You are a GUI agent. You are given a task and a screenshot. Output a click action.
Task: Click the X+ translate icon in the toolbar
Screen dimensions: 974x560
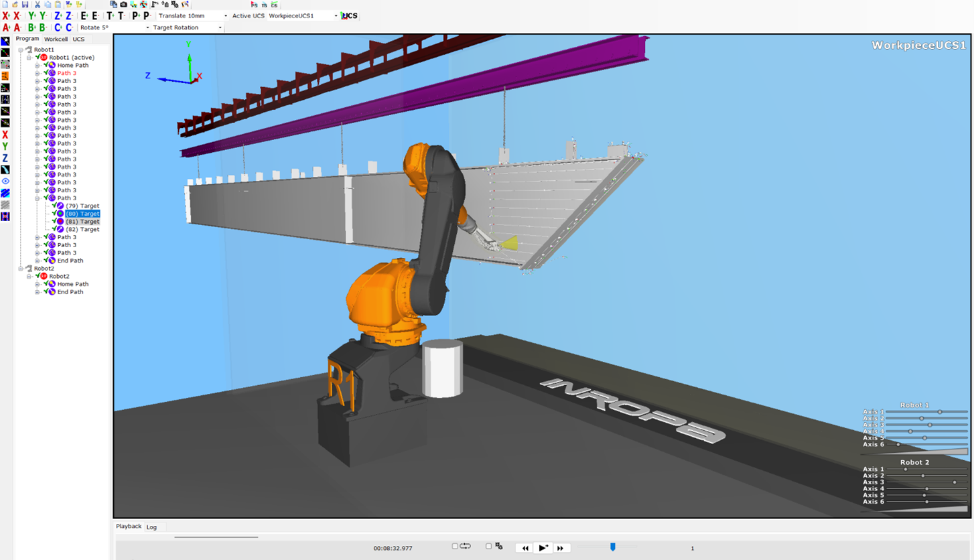tap(6, 15)
